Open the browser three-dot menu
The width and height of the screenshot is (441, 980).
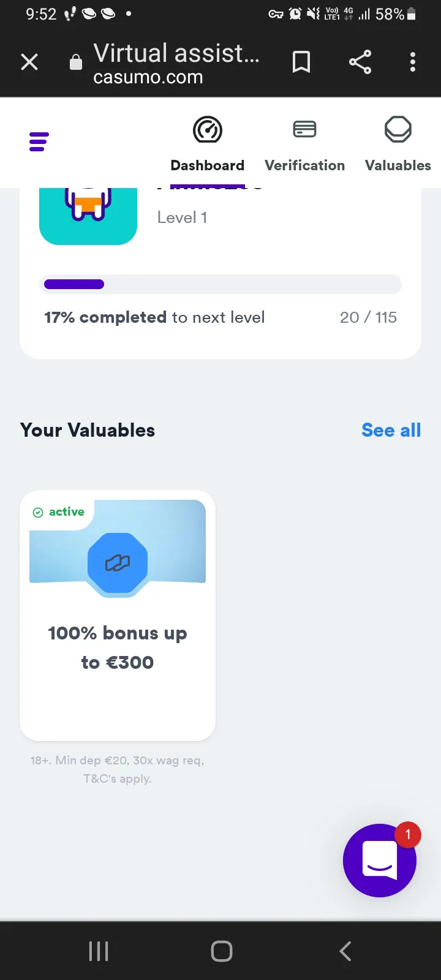(413, 62)
